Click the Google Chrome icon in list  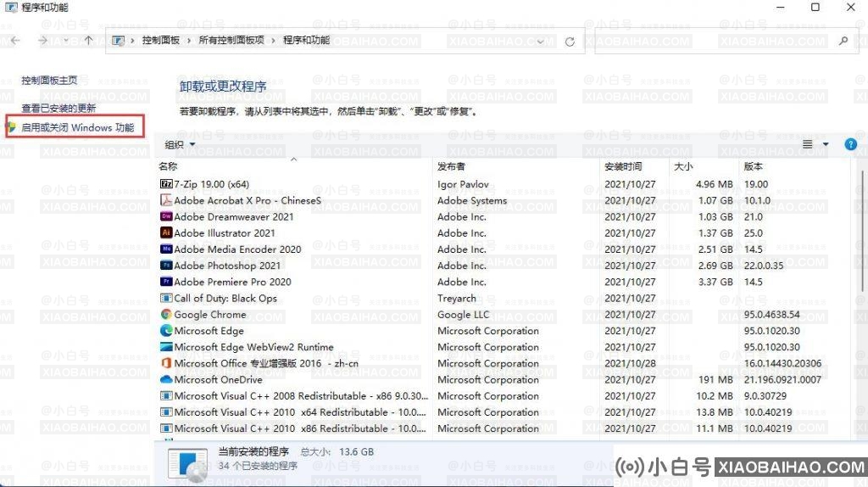tap(166, 314)
